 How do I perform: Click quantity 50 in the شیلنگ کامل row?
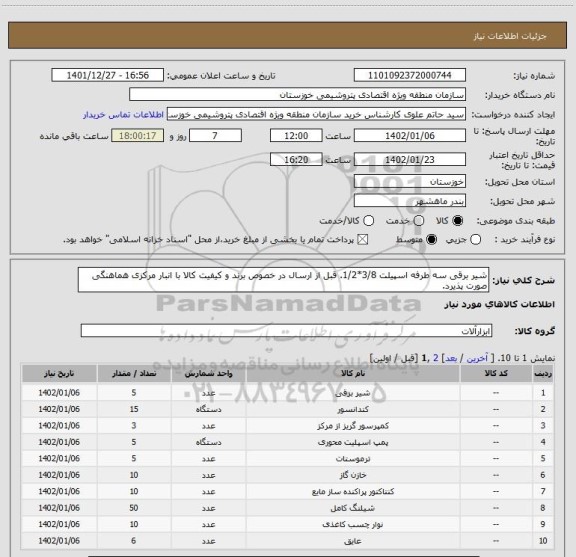coord(134,508)
